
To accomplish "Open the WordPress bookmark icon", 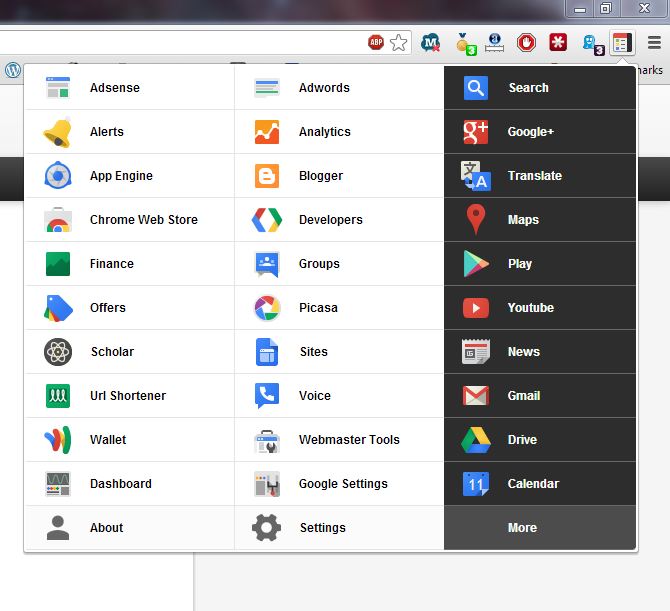I will tap(13, 70).
